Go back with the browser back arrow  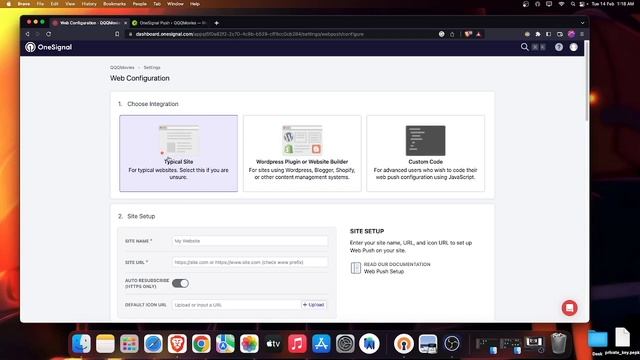(x=28, y=34)
